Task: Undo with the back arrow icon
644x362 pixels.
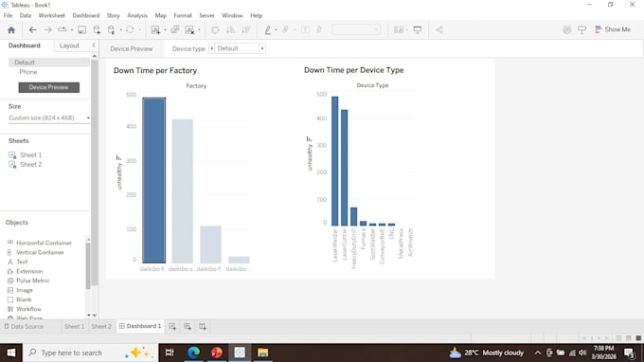Action: pyautogui.click(x=33, y=29)
